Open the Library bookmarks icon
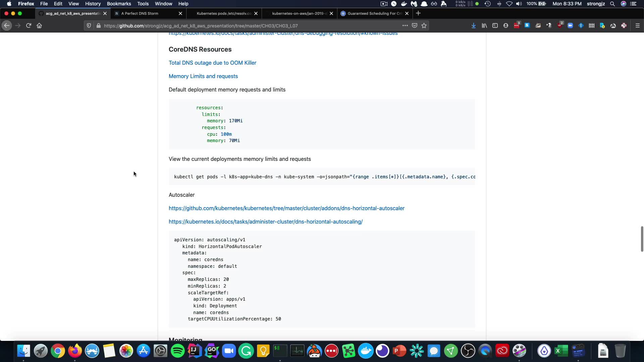The width and height of the screenshot is (644, 362). 484,25
